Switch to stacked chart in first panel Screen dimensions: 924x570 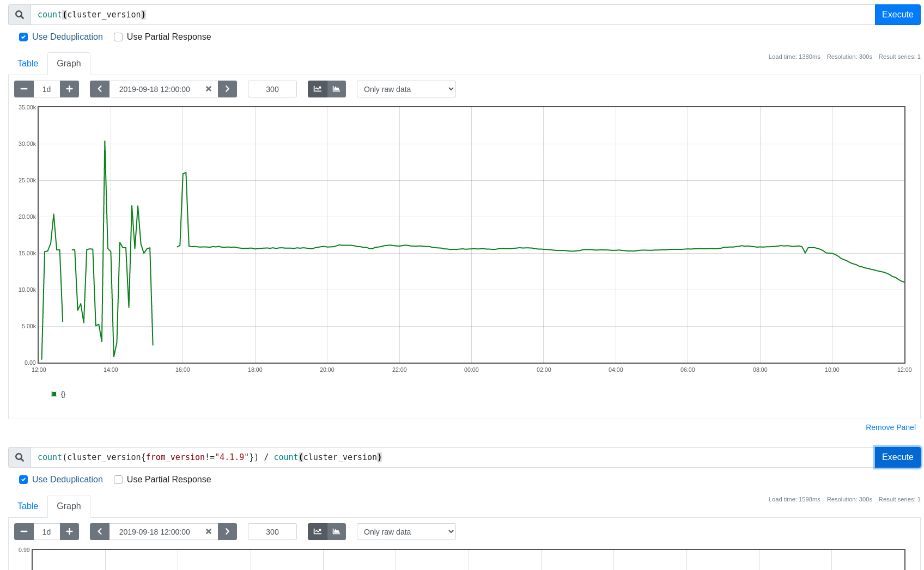coord(337,89)
